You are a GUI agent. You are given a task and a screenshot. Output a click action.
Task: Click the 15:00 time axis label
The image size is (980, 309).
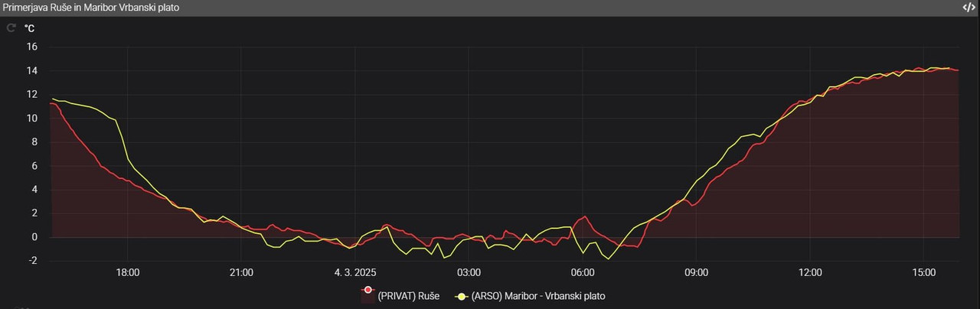point(923,272)
